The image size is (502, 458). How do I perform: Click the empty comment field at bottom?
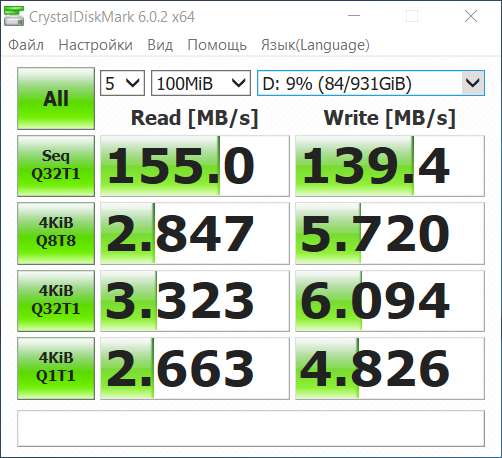pyautogui.click(x=251, y=428)
